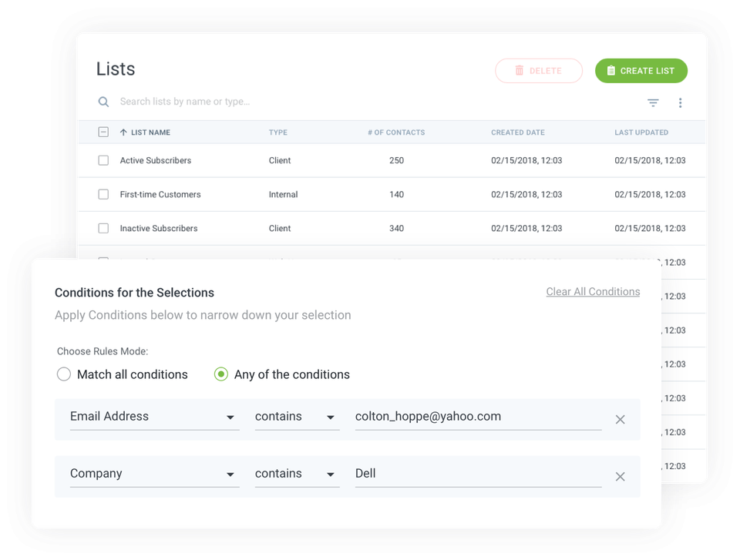Open the filter list icon
740x560 pixels.
[x=653, y=102]
